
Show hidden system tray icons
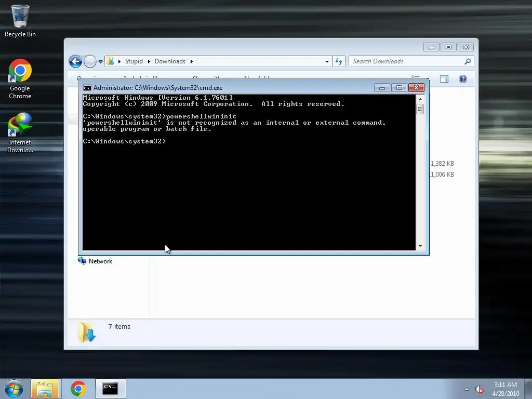click(467, 389)
